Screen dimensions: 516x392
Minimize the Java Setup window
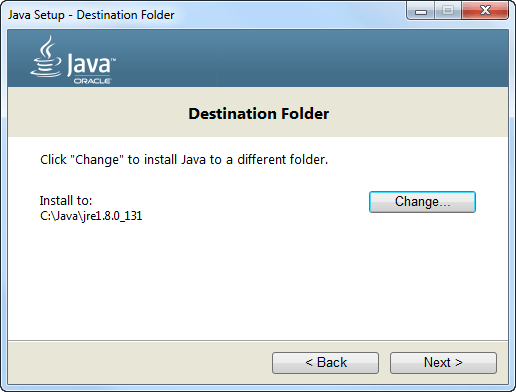(421, 11)
